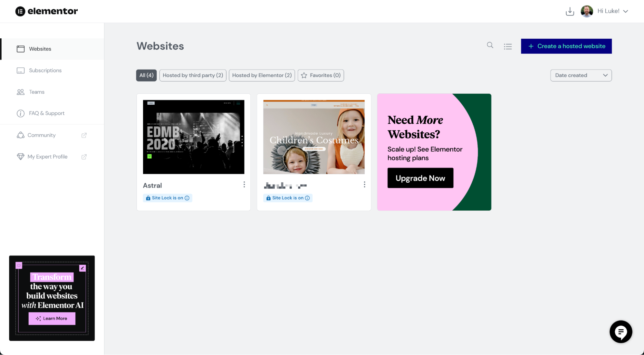644x355 pixels.
Task: Click the Upgrade Now button
Action: [x=420, y=178]
